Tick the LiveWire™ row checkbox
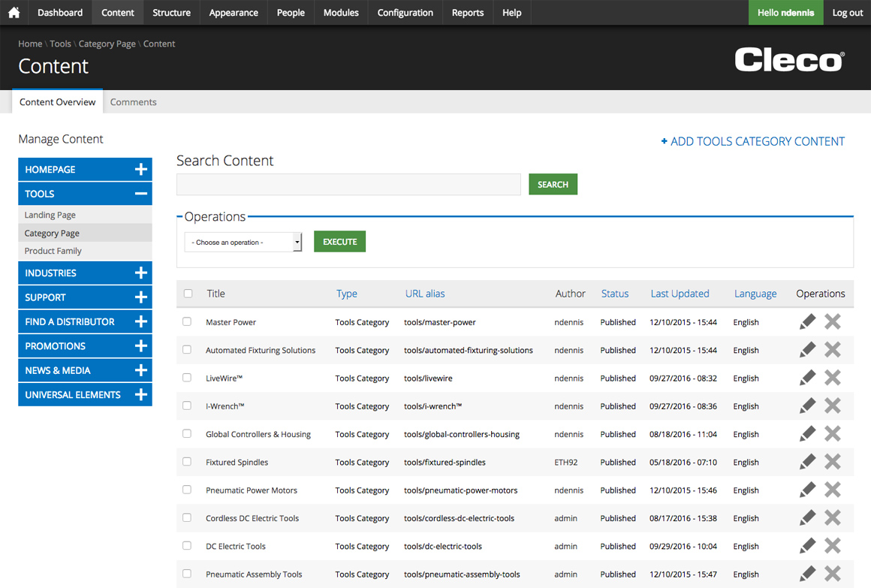Screen dimensions: 871x588 click(187, 378)
